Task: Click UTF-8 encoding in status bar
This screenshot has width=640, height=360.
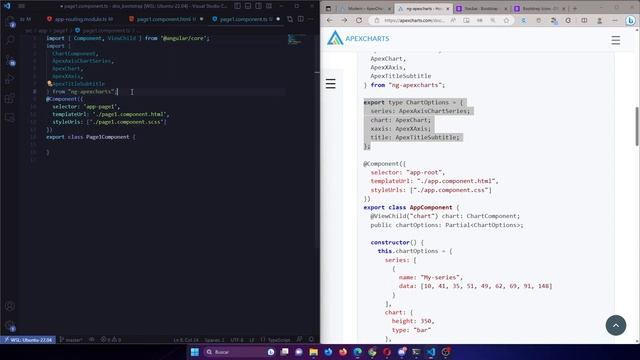Action: pos(237,340)
